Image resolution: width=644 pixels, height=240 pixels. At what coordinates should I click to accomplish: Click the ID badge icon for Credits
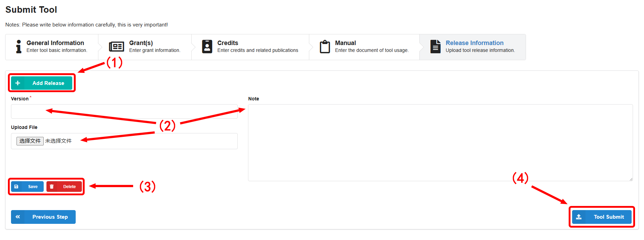[x=207, y=46]
